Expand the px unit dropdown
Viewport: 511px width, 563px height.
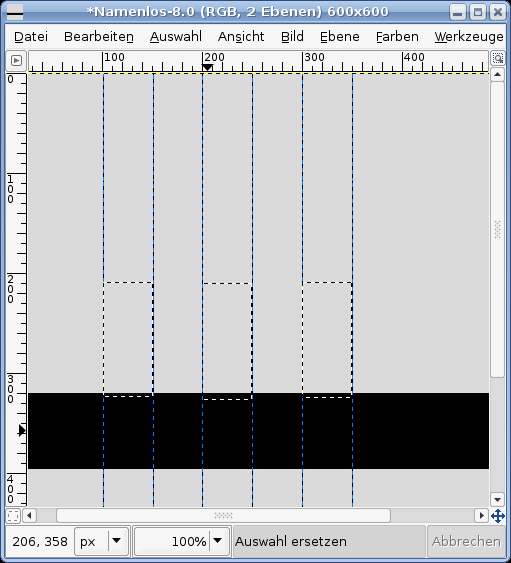tap(116, 541)
